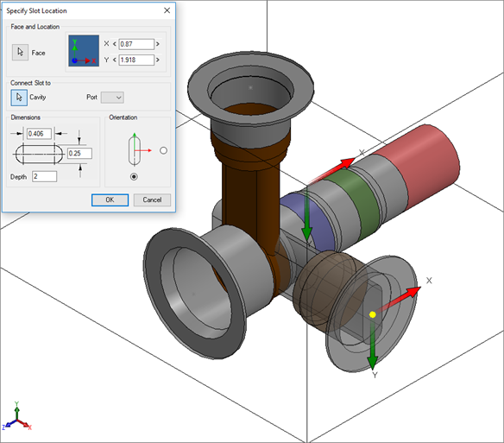The image size is (504, 443).
Task: Click the slot width field 0.25
Action: (x=79, y=154)
